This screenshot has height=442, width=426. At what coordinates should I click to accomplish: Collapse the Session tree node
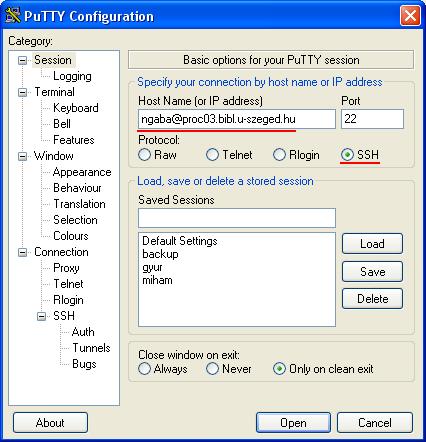pos(22,60)
